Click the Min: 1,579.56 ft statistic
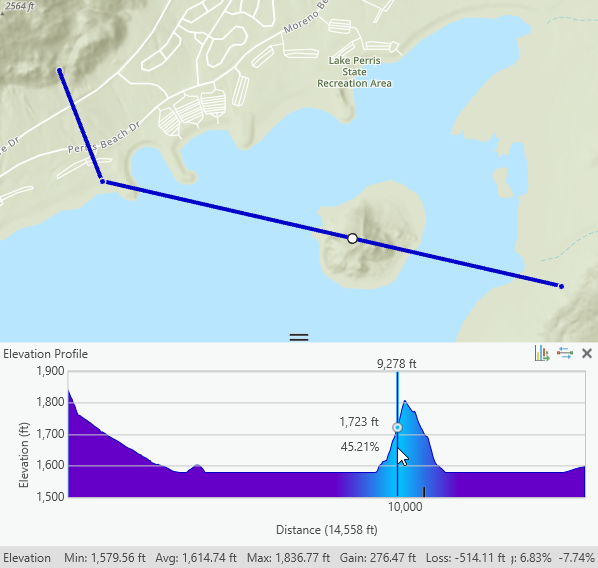Screen dimensions: 598x568 click(105, 558)
